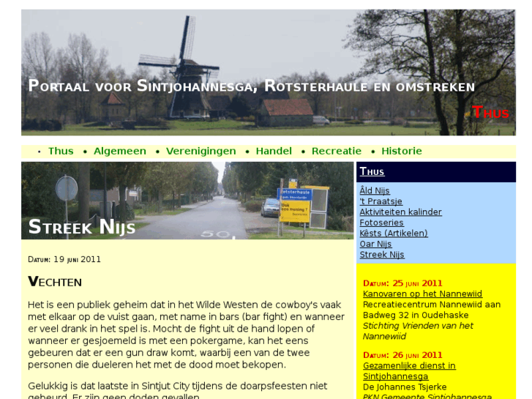Open the Historie menu item
The width and height of the screenshot is (532, 399).
click(x=402, y=151)
